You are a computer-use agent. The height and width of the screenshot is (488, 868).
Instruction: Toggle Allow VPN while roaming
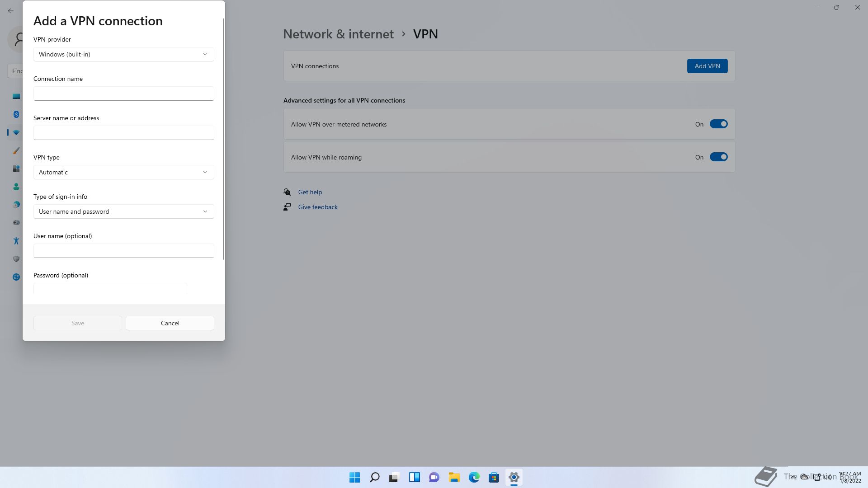pyautogui.click(x=718, y=157)
